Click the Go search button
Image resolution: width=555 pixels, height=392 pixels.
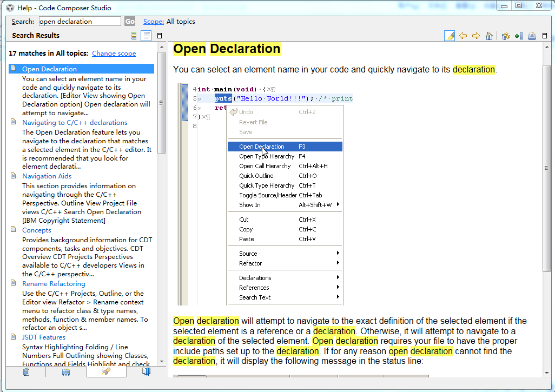coord(130,22)
